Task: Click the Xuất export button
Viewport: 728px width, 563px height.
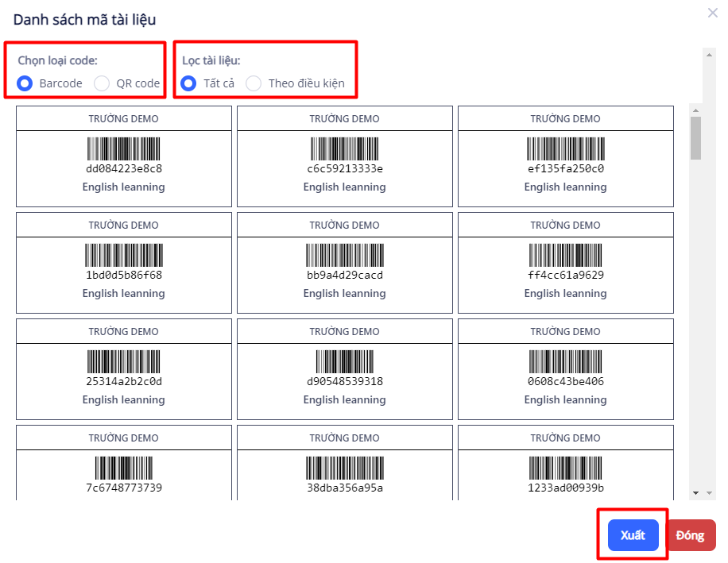Action: [633, 535]
